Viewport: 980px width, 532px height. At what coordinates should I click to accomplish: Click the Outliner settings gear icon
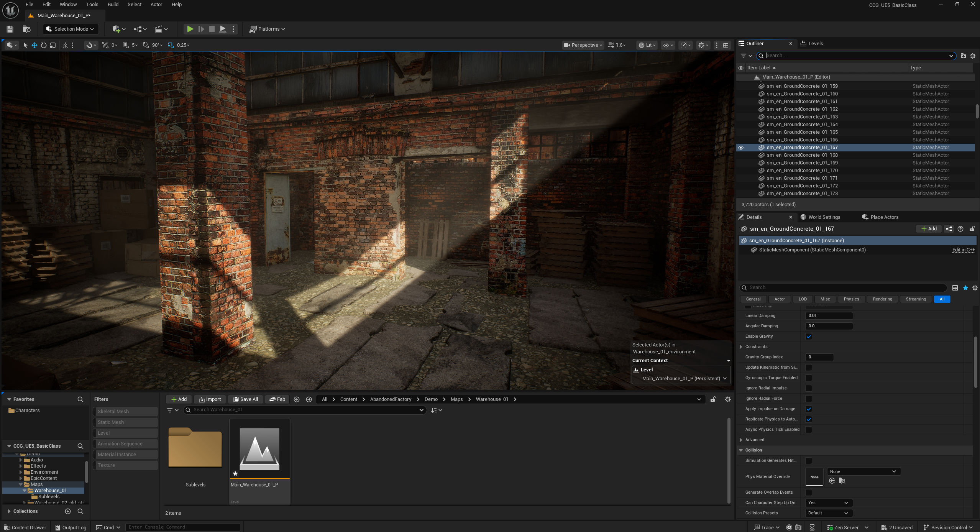click(x=973, y=56)
